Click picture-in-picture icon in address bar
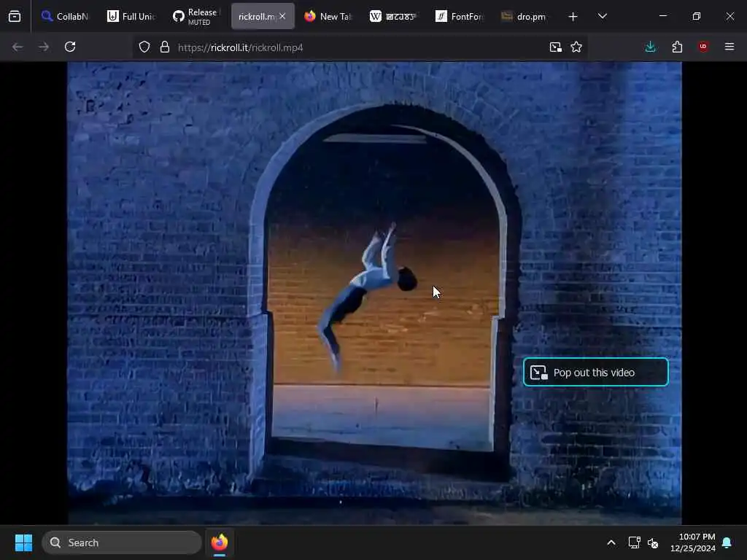This screenshot has height=560, width=747. pos(555,47)
